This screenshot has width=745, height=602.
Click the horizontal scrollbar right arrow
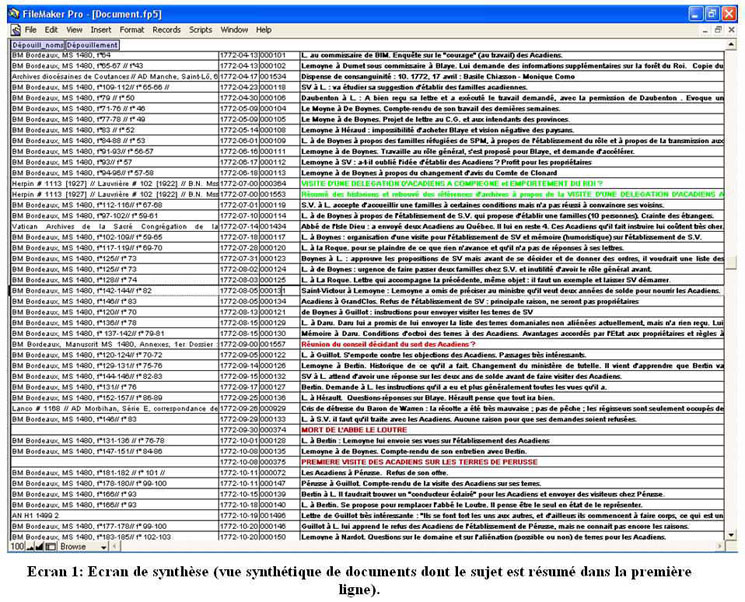click(x=720, y=546)
